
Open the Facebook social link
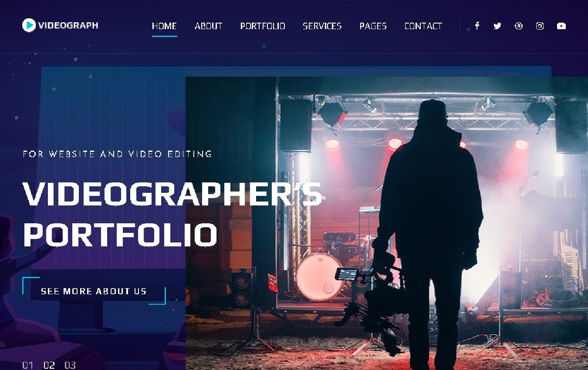[477, 26]
